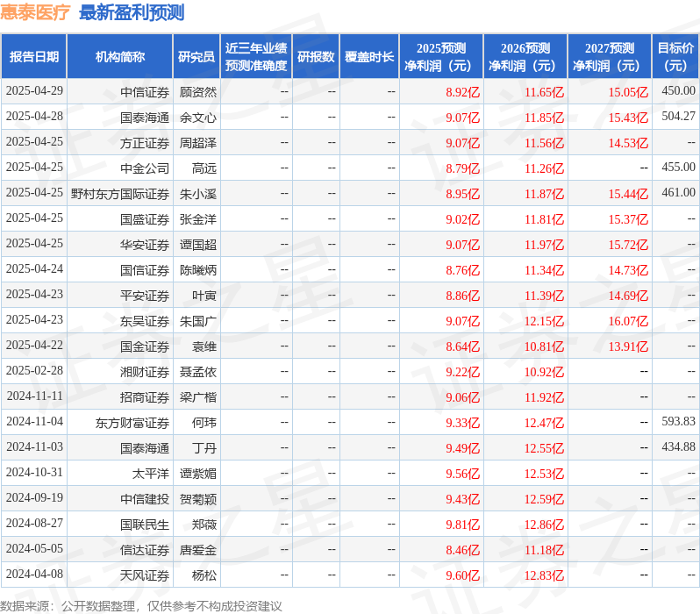700x614 pixels.
Task: Click 2027 forecast 15.37亿
Action: coord(628,219)
